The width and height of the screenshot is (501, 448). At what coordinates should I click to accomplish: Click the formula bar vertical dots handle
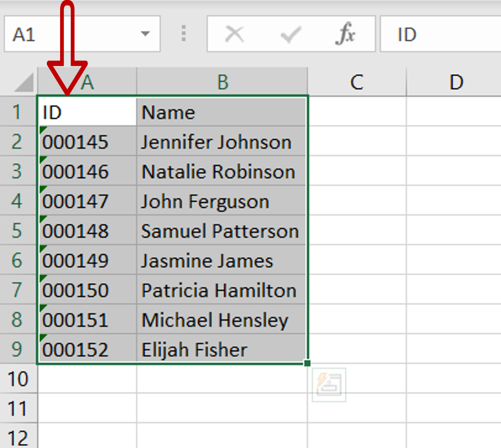point(184,33)
